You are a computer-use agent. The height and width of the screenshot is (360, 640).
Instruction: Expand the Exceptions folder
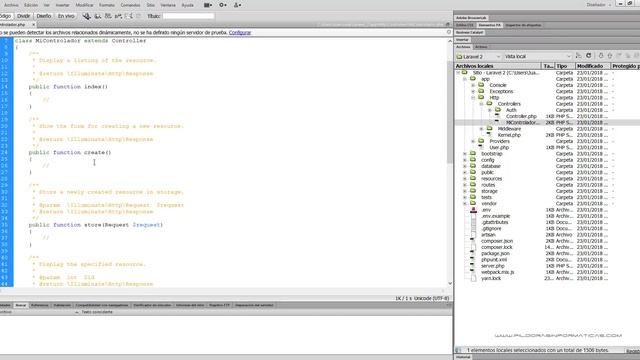[473, 91]
